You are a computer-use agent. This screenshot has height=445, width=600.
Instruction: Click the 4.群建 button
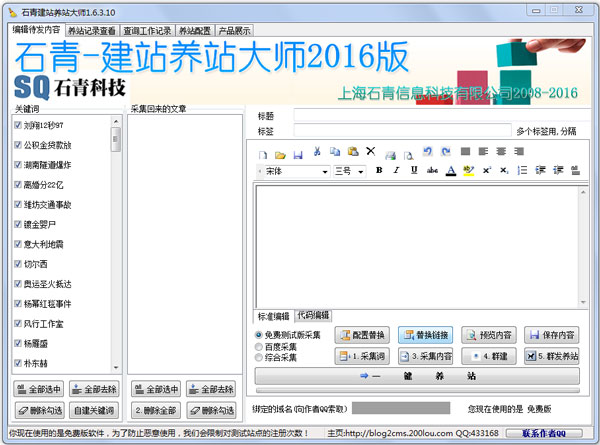[489, 356]
